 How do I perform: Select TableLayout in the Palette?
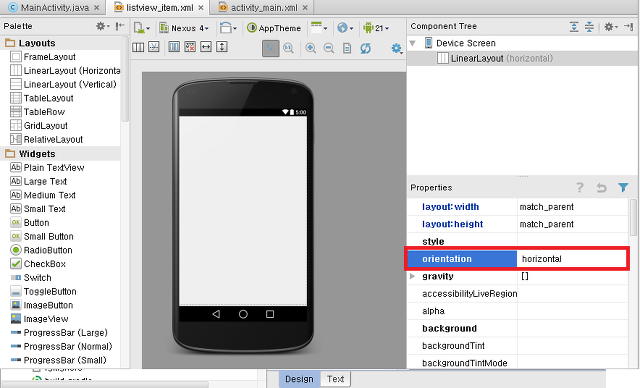click(x=42, y=98)
